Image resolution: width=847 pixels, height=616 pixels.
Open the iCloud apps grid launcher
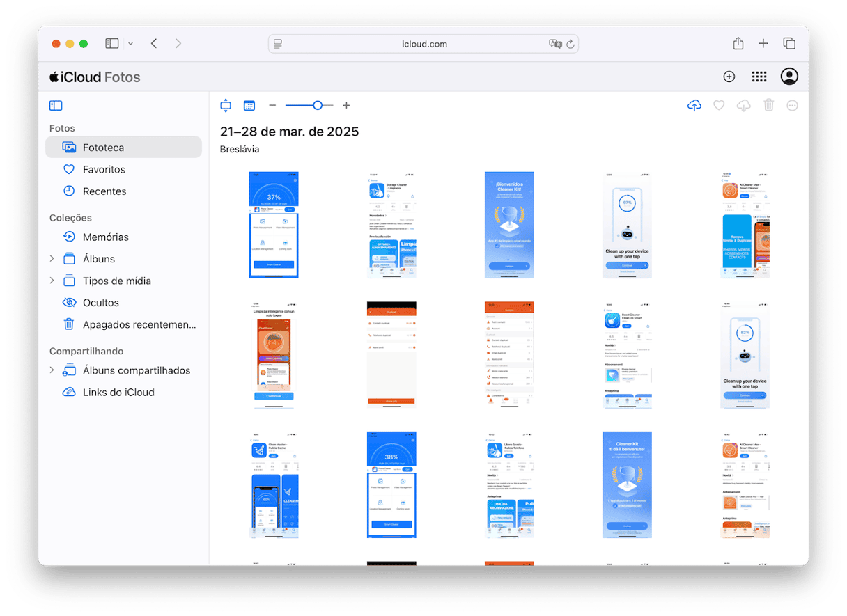(759, 77)
